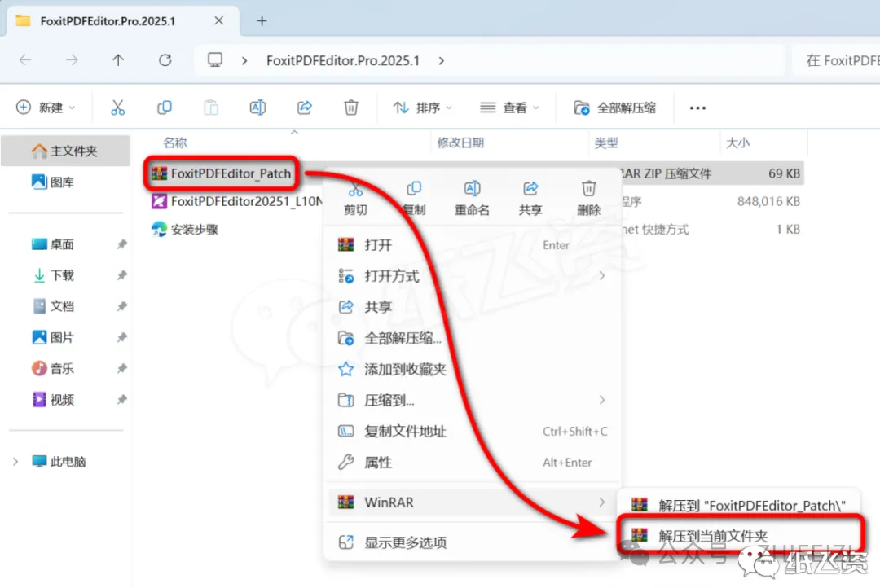Open the See more three-dots menu
Screen dimensions: 880x588
click(x=697, y=108)
